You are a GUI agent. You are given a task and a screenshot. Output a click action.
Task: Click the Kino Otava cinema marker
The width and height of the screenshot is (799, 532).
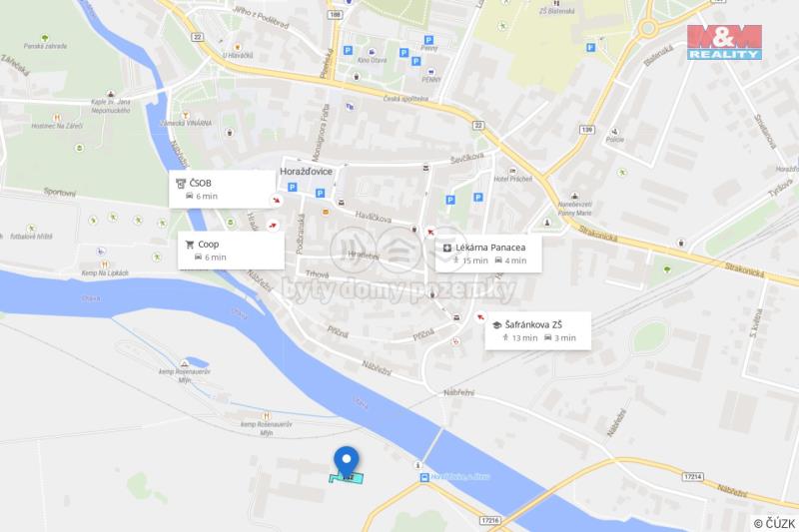click(x=372, y=52)
